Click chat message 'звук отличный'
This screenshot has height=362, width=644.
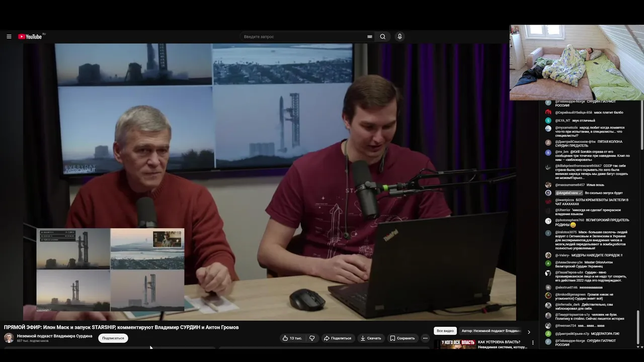click(x=584, y=121)
